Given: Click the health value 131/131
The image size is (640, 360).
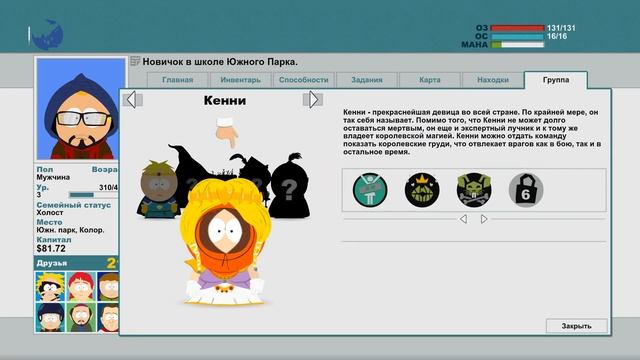Looking at the screenshot, I should click(x=561, y=28).
